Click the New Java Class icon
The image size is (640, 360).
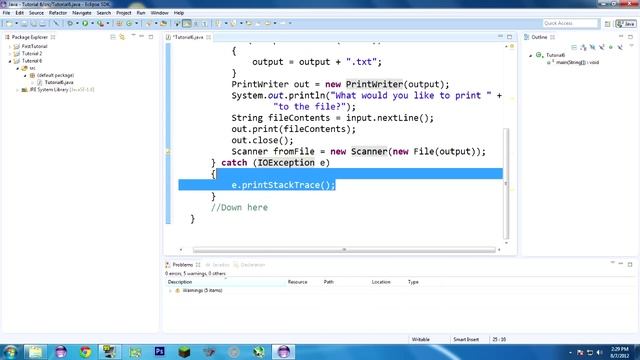point(129,24)
